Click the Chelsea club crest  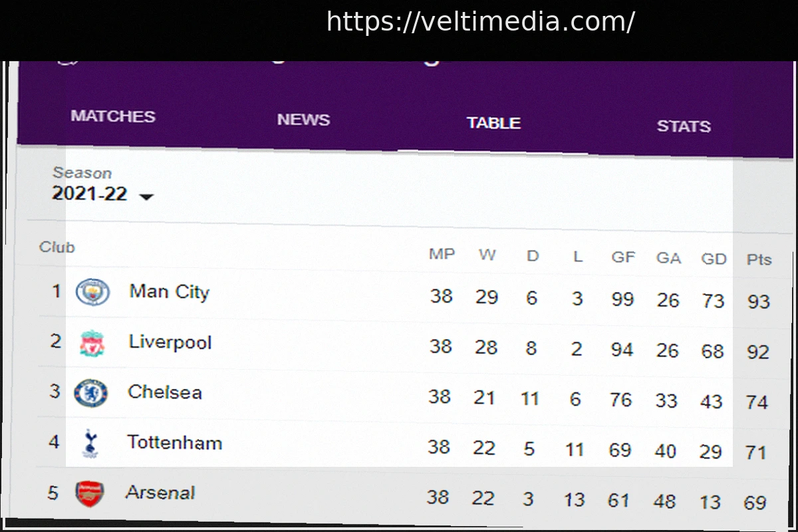tap(91, 393)
